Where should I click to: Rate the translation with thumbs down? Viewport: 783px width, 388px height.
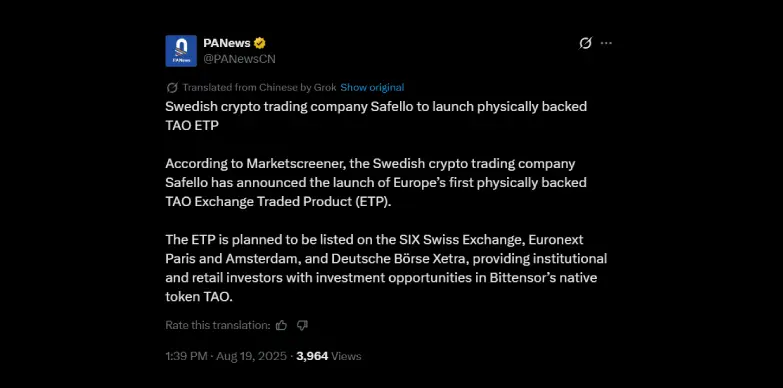click(x=302, y=326)
